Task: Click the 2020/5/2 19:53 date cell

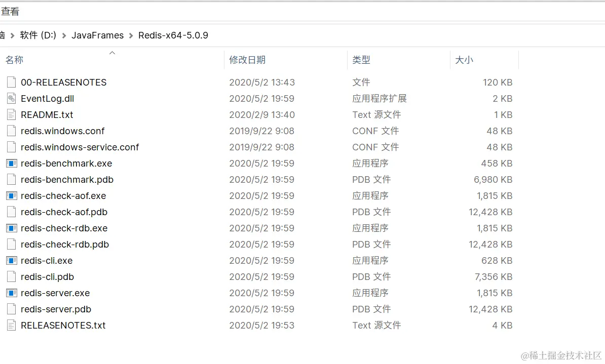Action: coord(262,325)
